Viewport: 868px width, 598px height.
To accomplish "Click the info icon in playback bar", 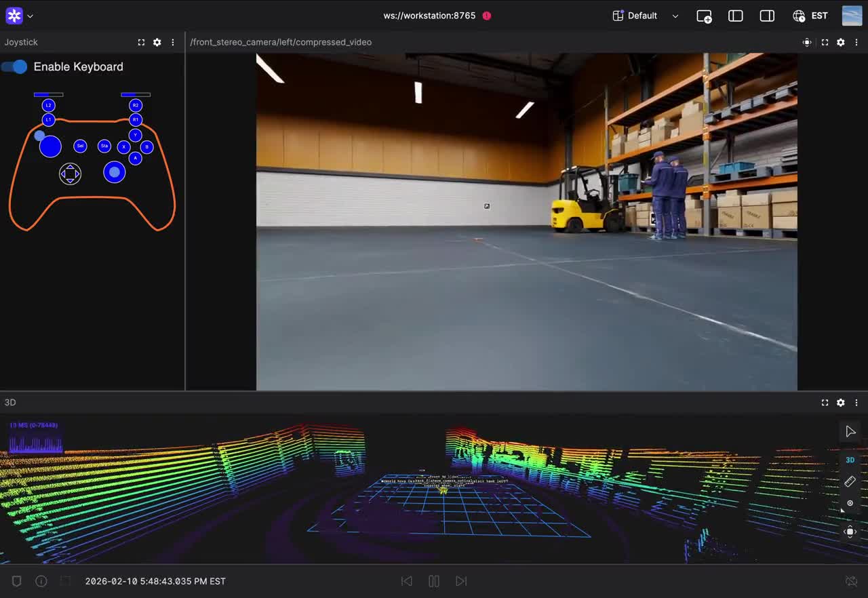I will (x=41, y=581).
